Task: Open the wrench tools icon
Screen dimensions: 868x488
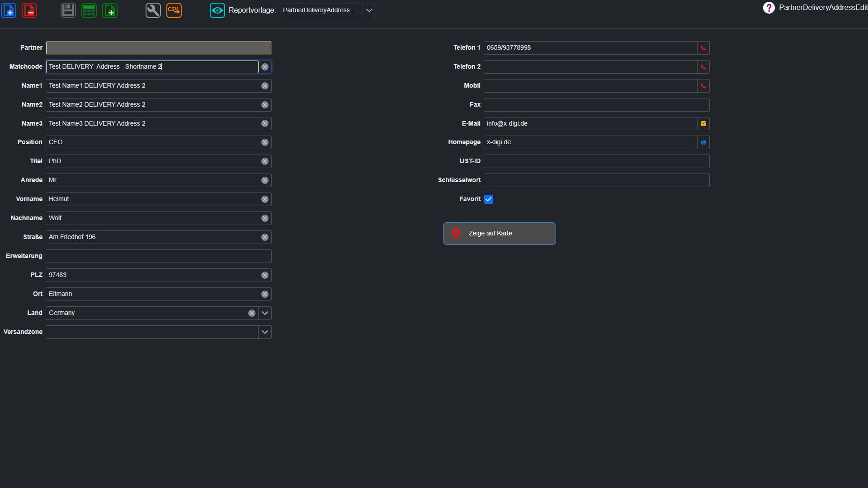Action: (153, 10)
